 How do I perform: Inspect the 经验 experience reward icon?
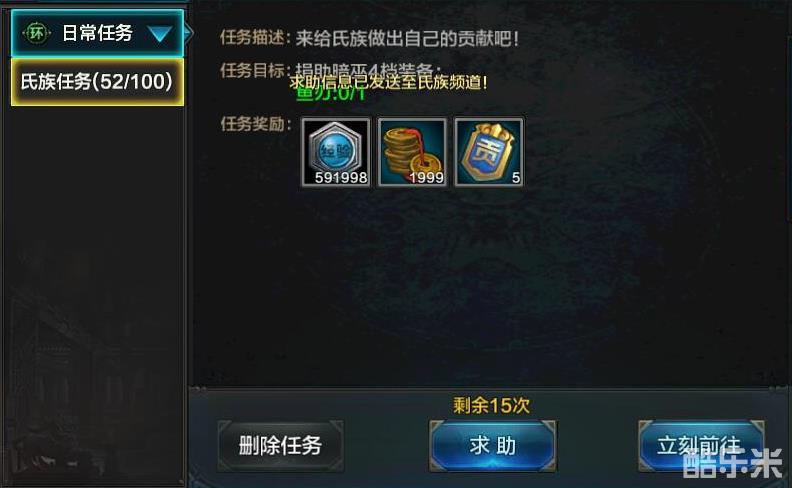336,152
